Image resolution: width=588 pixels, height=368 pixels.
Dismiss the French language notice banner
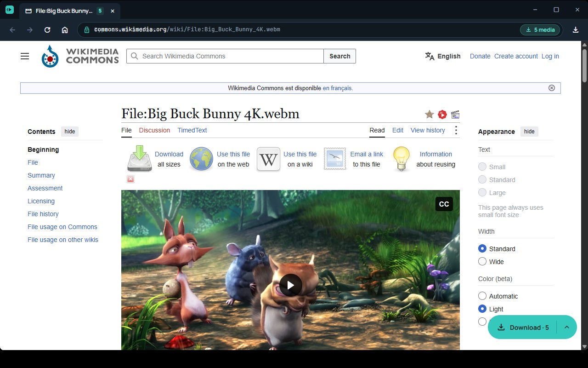[552, 88]
